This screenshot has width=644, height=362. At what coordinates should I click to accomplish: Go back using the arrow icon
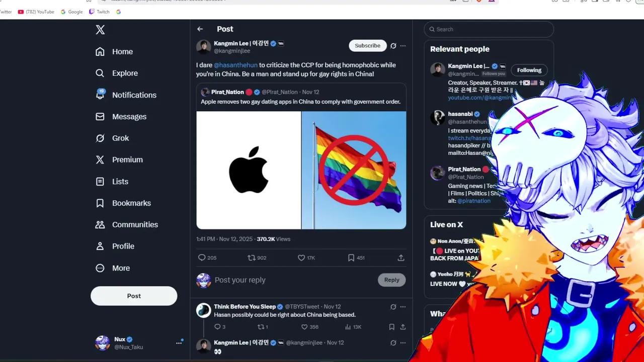coord(200,29)
